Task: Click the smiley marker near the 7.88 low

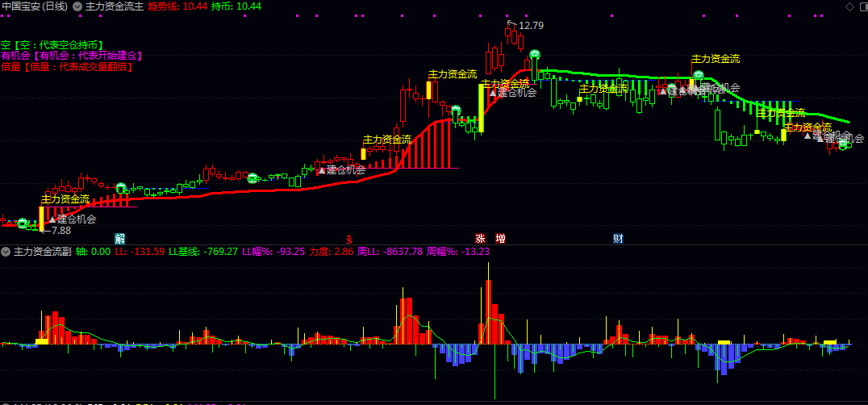Action: 23,223
